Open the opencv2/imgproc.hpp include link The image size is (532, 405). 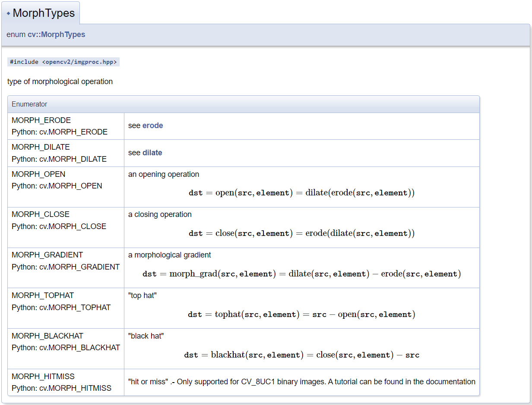pyautogui.click(x=79, y=62)
